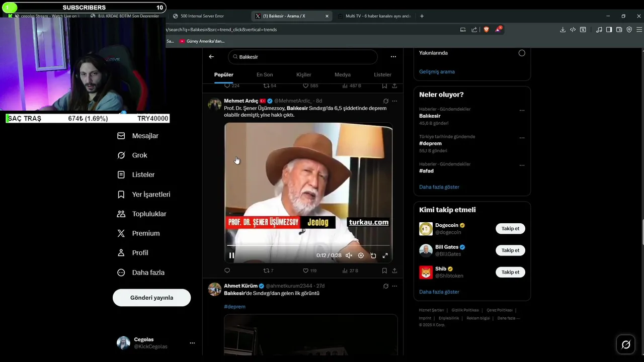Click Grok icon on Mehmet Ardıç's post
The width and height of the screenshot is (644, 362).
tap(386, 101)
